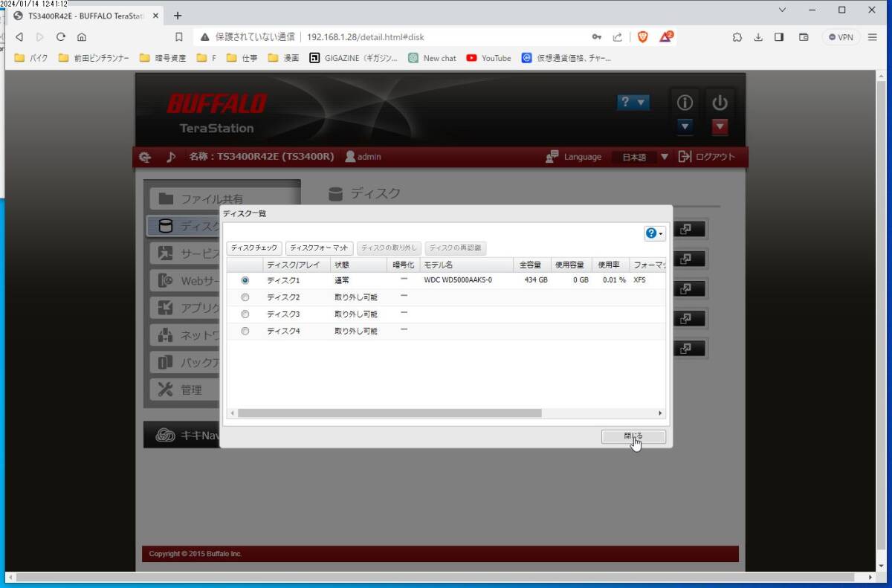Open the Brave Shields lion icon
Image resolution: width=892 pixels, height=588 pixels.
pos(643,37)
